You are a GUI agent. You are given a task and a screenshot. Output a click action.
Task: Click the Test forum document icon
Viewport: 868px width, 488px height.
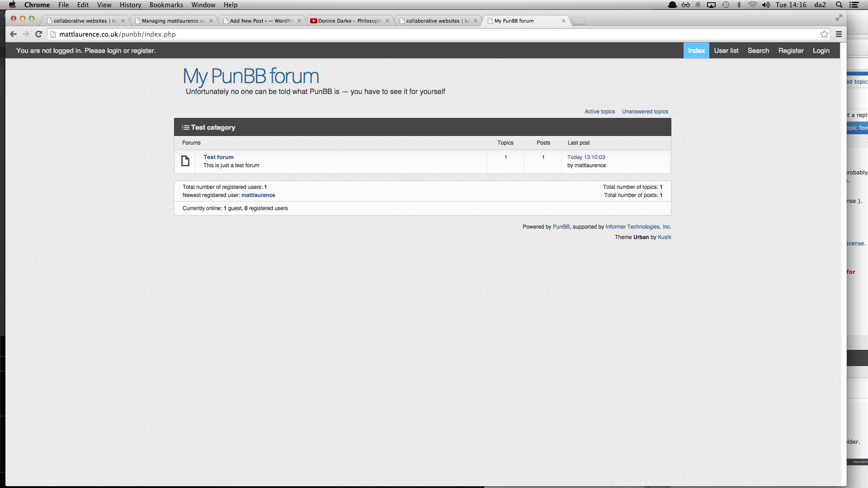[x=185, y=161]
